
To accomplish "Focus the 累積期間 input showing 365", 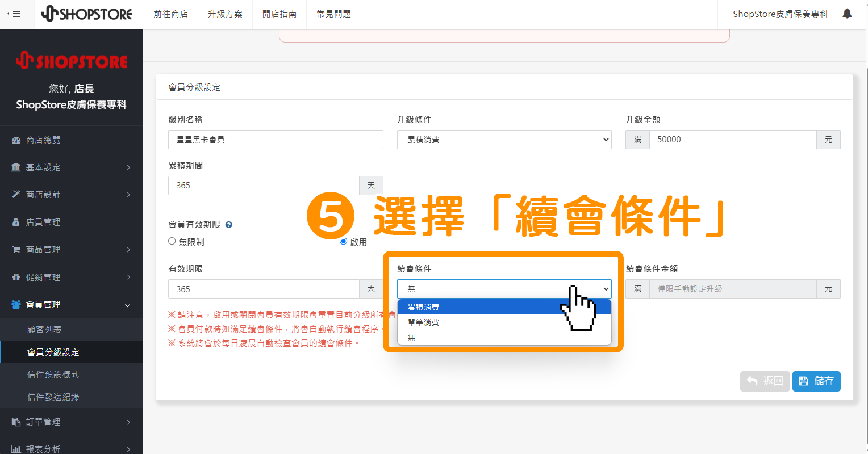I will tap(264, 186).
